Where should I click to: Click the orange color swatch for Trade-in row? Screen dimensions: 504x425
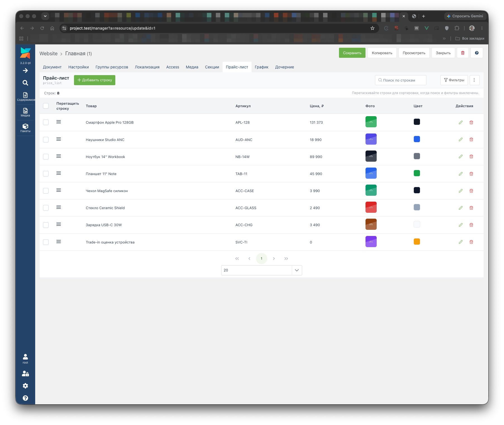click(417, 242)
